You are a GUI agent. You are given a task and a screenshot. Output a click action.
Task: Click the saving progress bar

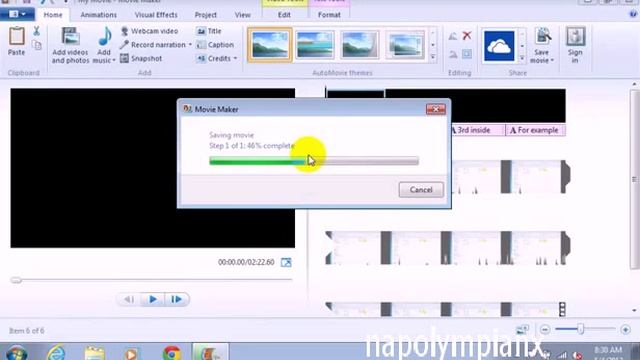point(313,161)
